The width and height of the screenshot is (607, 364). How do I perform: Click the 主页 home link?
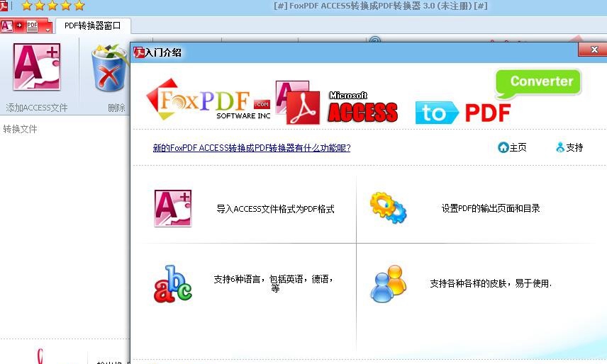(512, 147)
